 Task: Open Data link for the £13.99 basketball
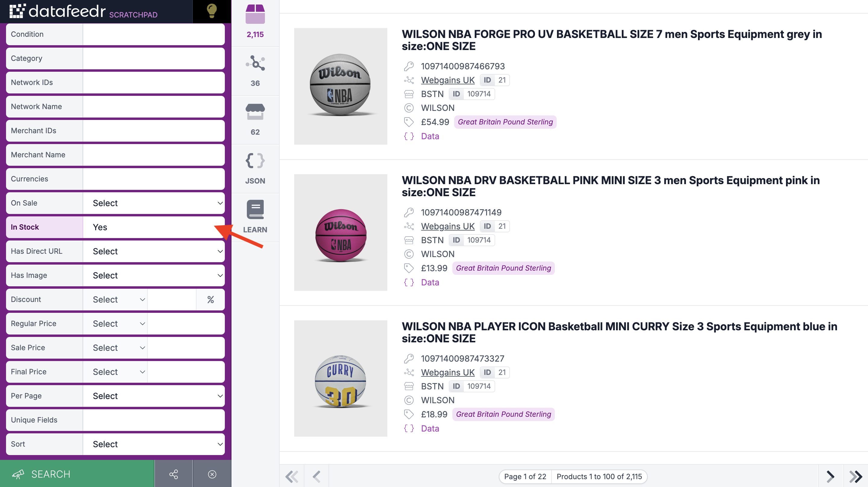pos(430,282)
